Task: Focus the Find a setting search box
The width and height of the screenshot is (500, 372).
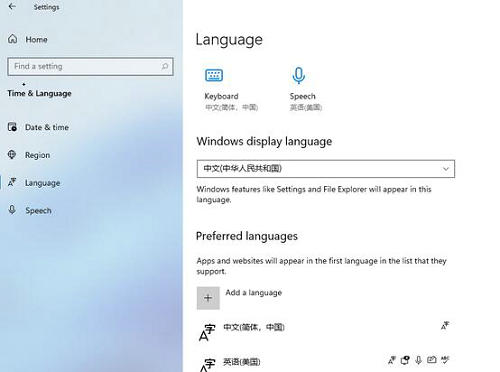Action: point(90,66)
